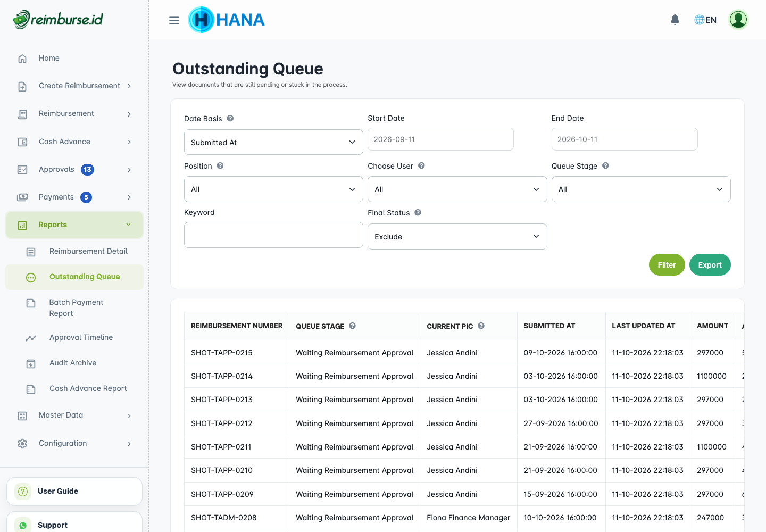Click Fiona Finance Manager cell
Image resolution: width=766 pixels, height=532 pixels.
pos(469,518)
